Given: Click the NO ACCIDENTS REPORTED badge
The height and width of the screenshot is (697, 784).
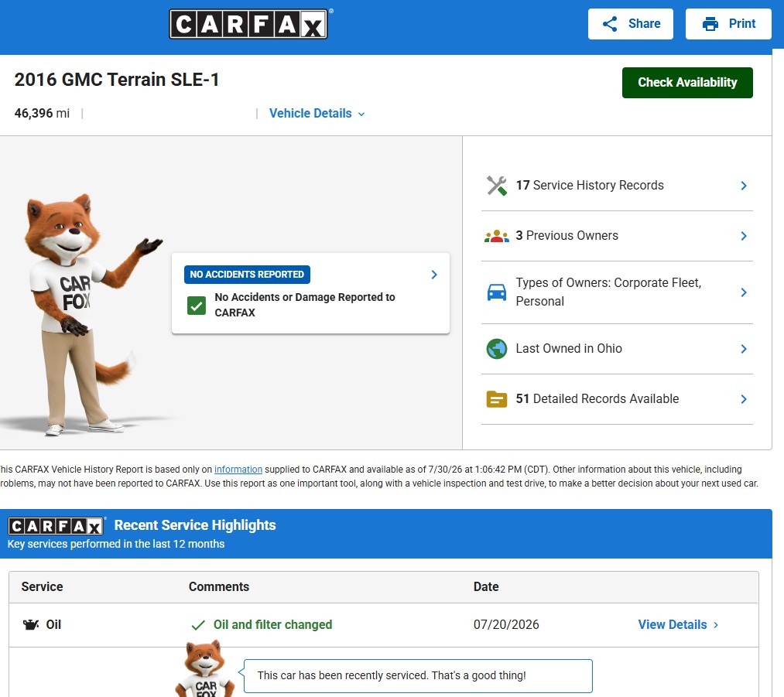Looking at the screenshot, I should pyautogui.click(x=247, y=275).
